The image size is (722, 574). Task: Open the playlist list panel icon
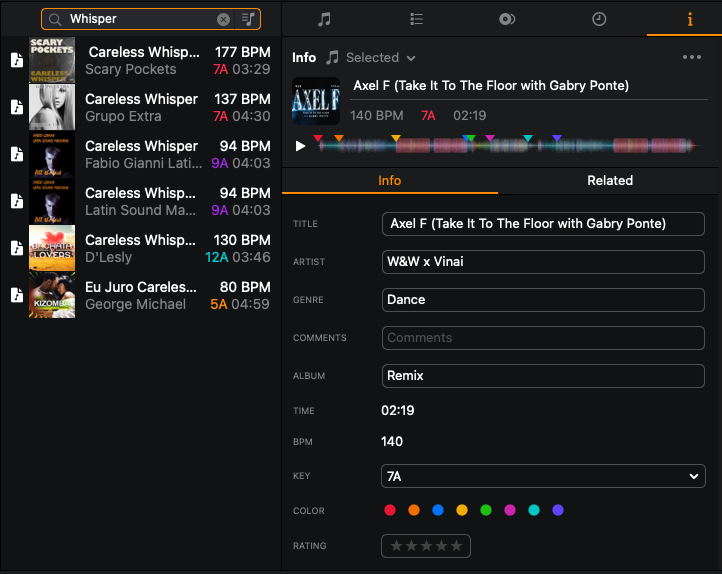click(x=416, y=19)
